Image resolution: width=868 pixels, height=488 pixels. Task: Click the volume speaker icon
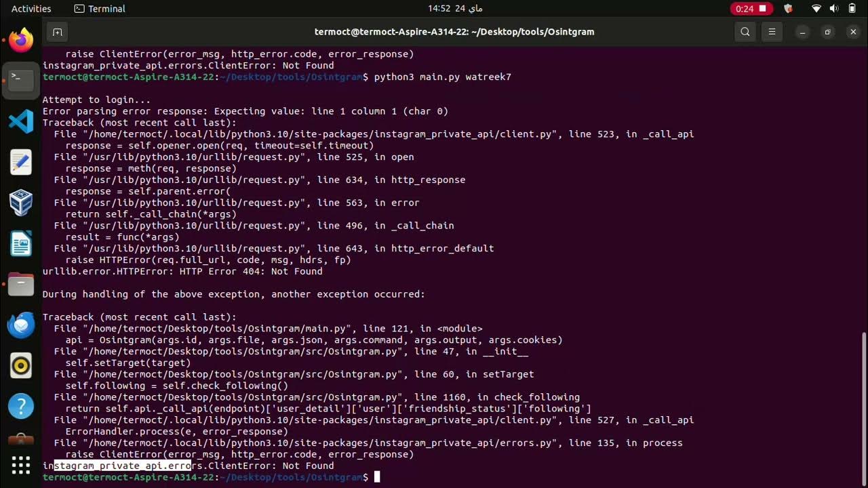(834, 9)
